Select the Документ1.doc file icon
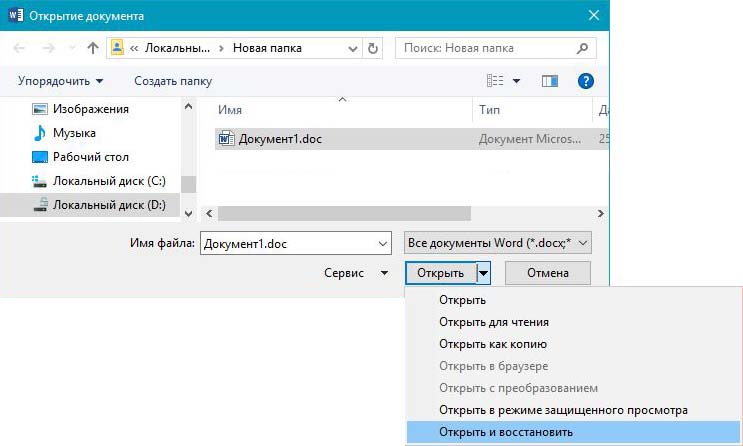 226,139
